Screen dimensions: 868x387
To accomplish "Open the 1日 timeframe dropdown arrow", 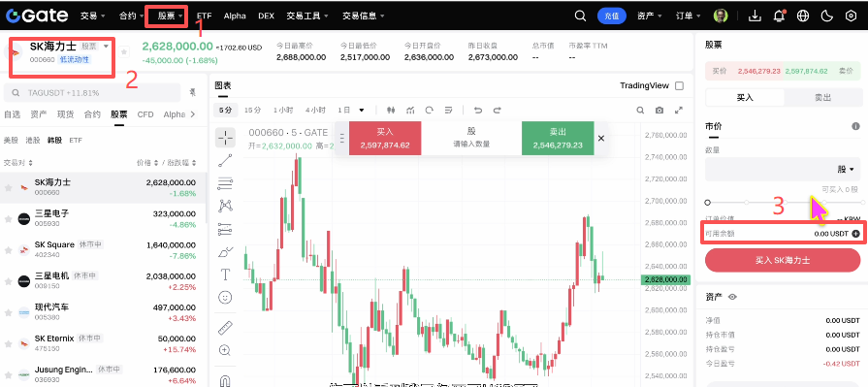I will 362,111.
